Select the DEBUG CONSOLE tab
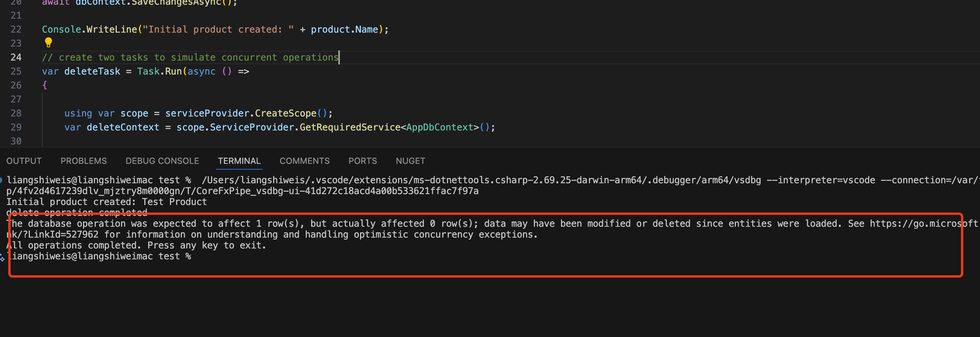Image resolution: width=980 pixels, height=337 pixels. [x=162, y=161]
